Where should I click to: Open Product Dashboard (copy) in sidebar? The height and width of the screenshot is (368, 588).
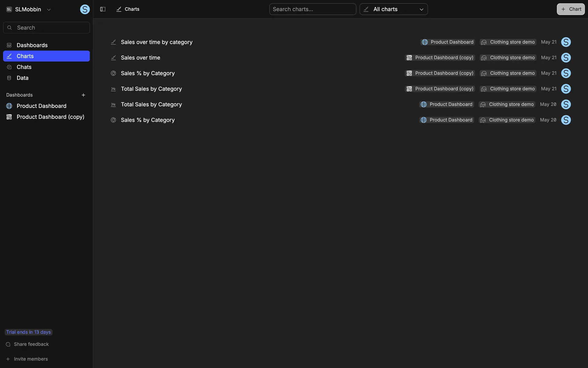[50, 117]
